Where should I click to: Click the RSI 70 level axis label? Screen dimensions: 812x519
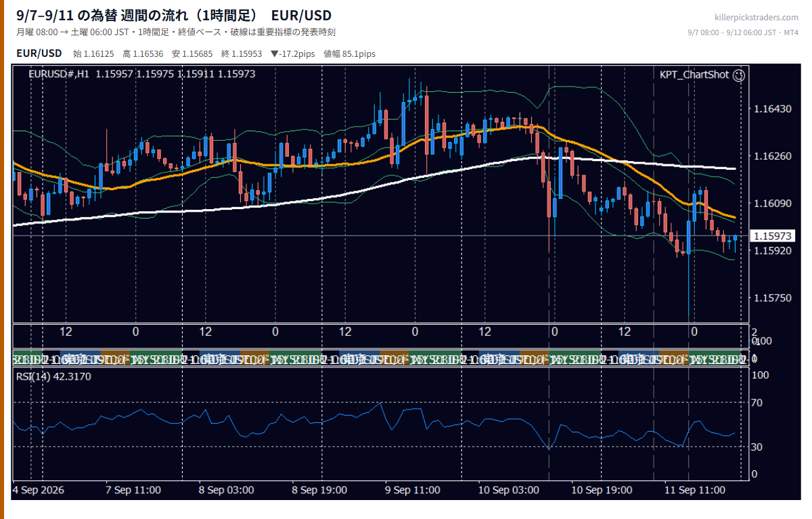[x=759, y=403]
